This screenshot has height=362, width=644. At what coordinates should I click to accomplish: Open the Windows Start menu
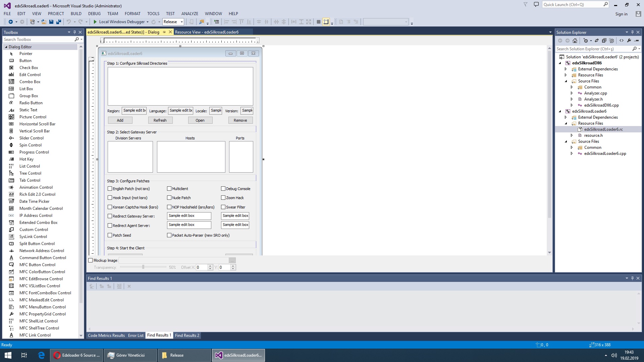click(x=8, y=355)
